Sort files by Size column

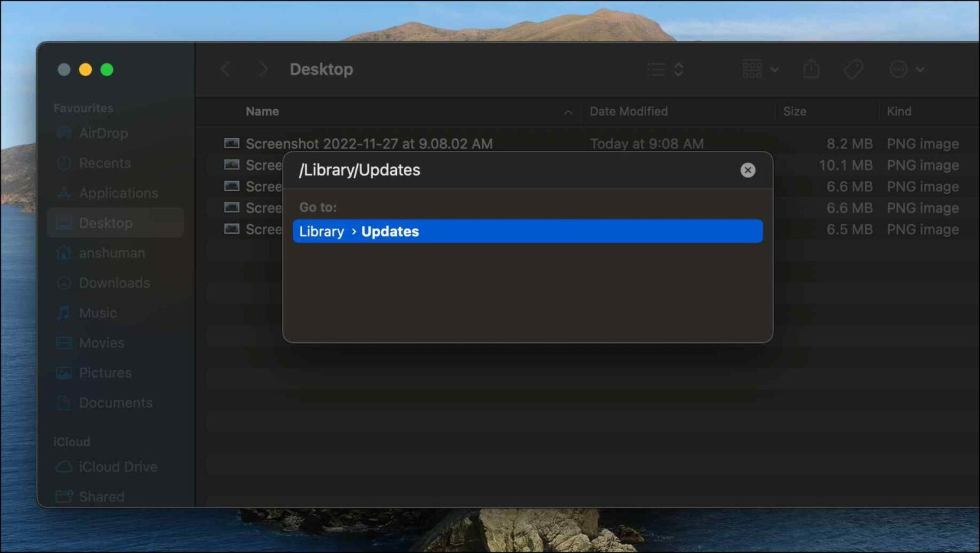794,111
